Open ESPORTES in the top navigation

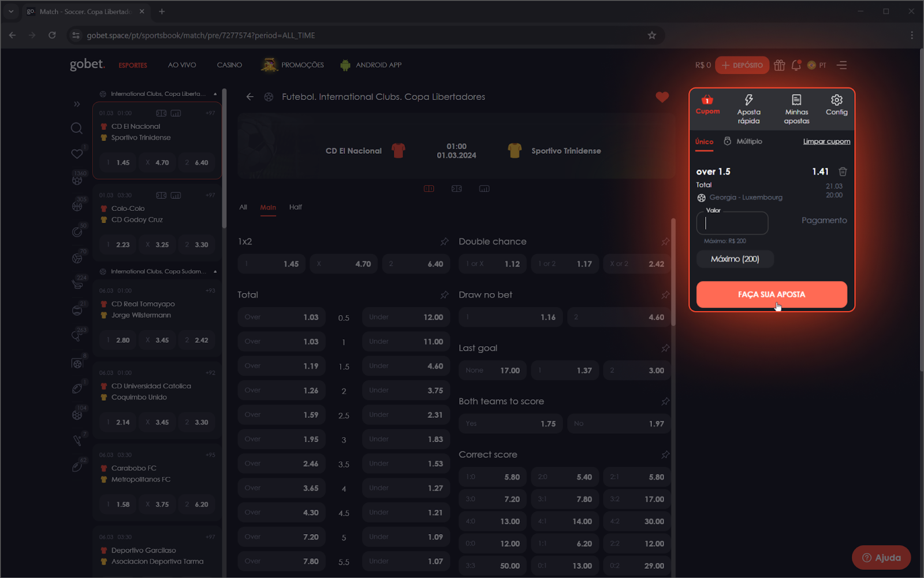133,65
